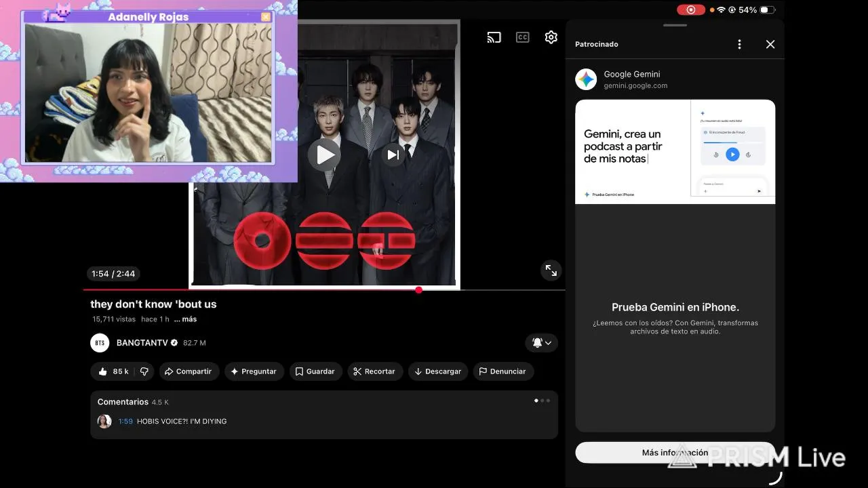
Task: Click the Recortar clip button
Action: 375,371
